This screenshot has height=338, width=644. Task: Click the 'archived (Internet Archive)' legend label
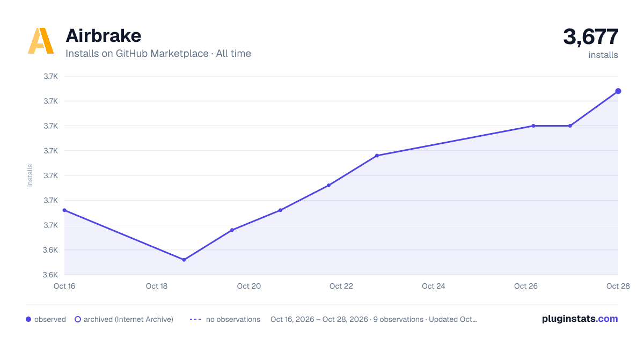[128, 319]
